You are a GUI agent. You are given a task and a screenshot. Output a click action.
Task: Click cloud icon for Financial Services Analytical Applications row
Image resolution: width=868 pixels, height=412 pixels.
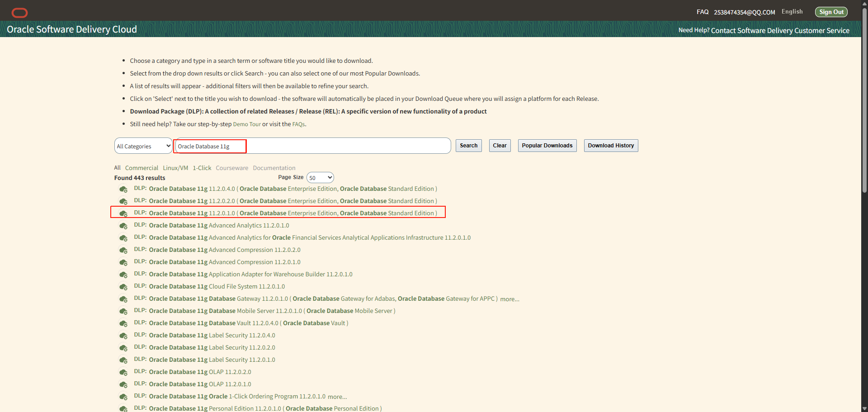coord(123,238)
